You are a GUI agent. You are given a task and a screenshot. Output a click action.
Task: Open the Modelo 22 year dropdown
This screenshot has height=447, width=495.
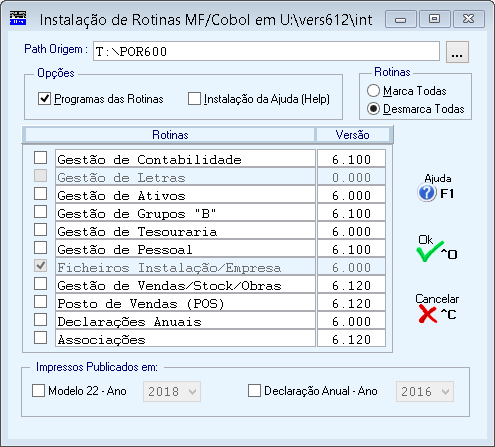[172, 391]
